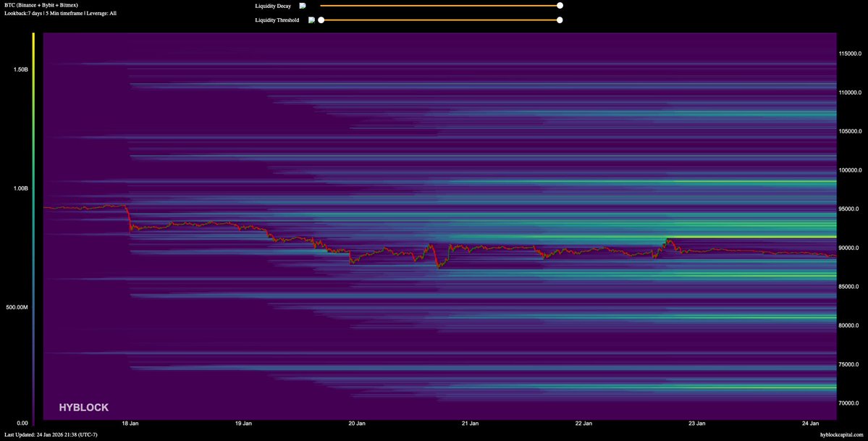Click the right handle of Liquidity Threshold slider
Viewport: 868px width, 441px height.
click(x=560, y=20)
